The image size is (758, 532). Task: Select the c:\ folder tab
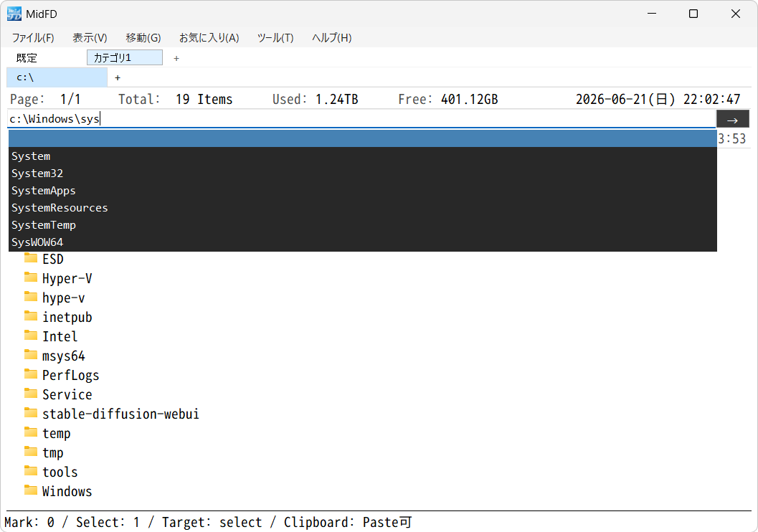click(57, 77)
